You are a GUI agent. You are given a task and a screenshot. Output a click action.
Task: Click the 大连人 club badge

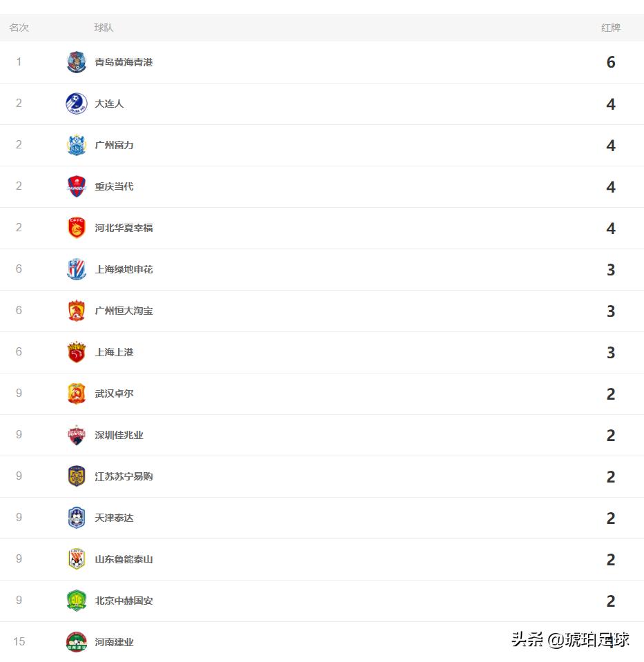point(77,104)
